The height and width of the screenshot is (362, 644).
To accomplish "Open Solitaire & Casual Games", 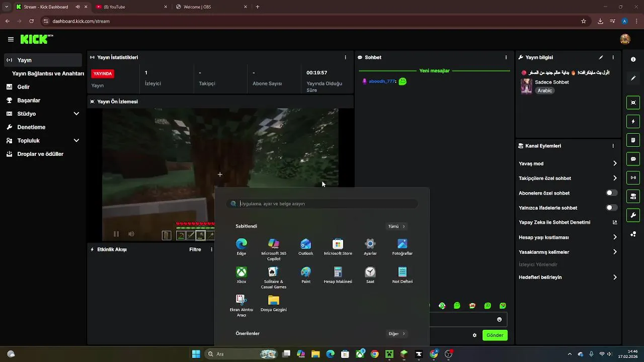I will pos(274,278).
